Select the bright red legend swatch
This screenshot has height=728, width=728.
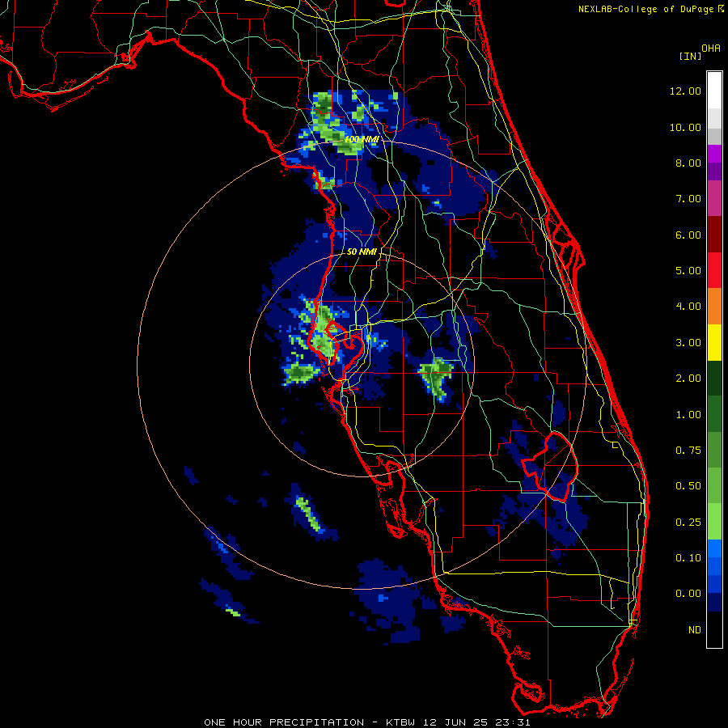coord(714,270)
